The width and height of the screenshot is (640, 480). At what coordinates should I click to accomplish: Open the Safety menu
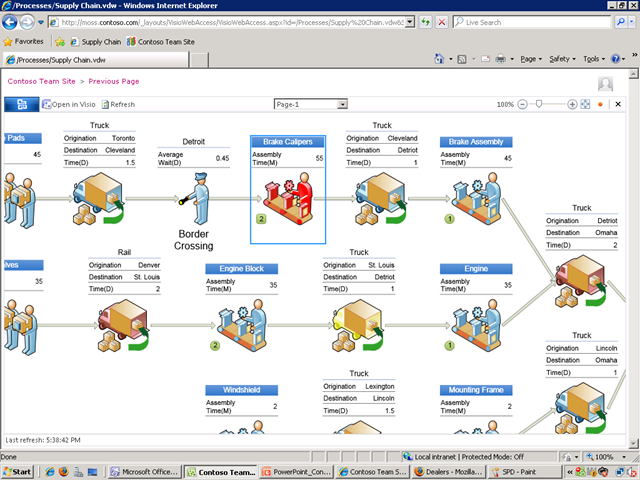[562, 59]
